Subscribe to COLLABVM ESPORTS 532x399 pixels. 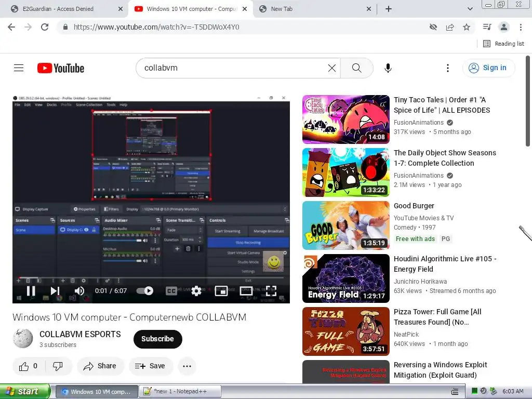click(x=158, y=339)
